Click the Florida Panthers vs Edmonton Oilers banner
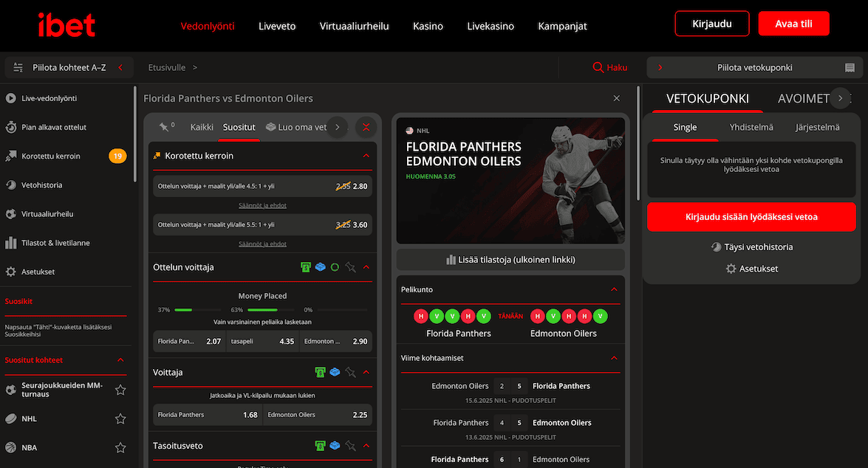Image resolution: width=868 pixels, height=468 pixels. (x=510, y=180)
